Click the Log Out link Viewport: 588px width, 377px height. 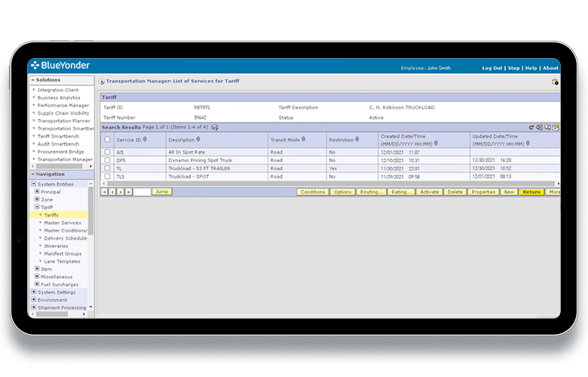492,68
